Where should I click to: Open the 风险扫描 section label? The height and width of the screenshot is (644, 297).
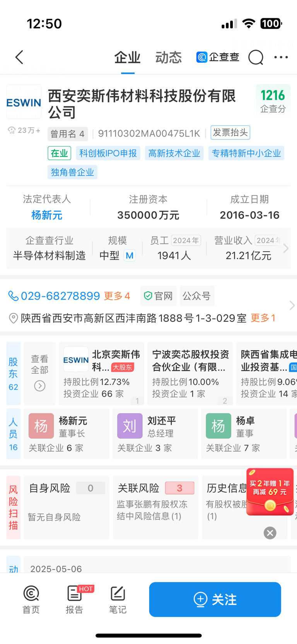[x=14, y=507]
